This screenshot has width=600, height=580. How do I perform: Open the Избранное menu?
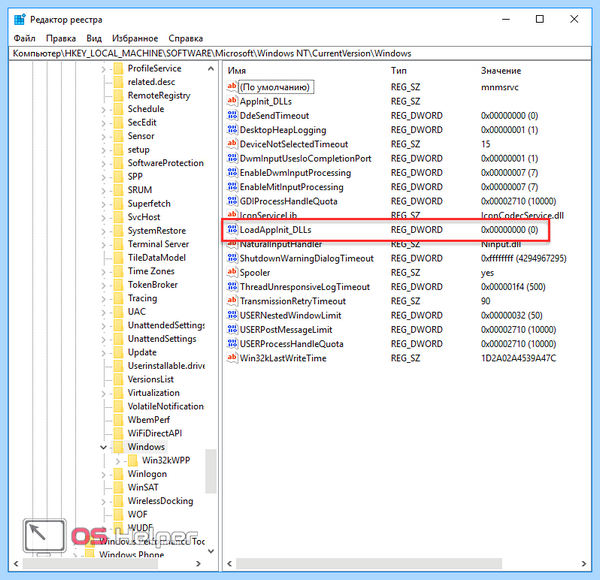(135, 38)
